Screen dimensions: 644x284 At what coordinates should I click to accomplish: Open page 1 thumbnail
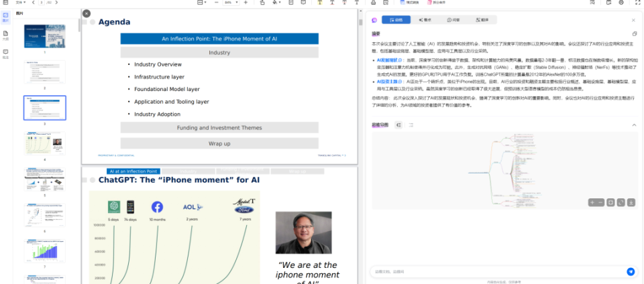(45, 36)
